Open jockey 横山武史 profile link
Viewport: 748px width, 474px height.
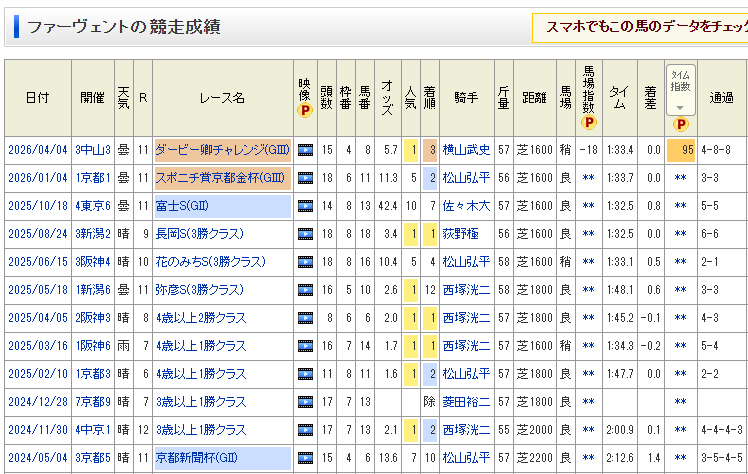click(x=466, y=150)
